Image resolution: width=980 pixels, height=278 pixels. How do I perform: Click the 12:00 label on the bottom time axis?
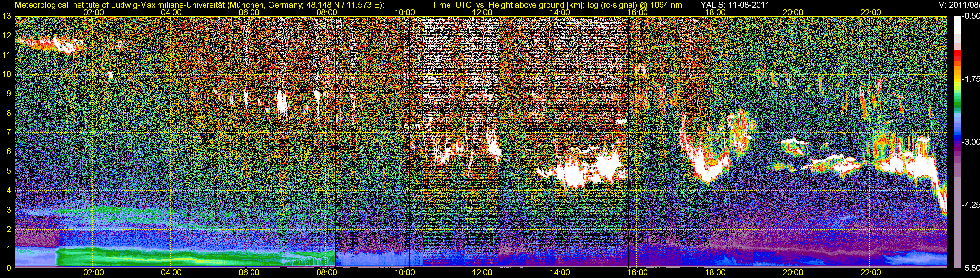pos(482,273)
